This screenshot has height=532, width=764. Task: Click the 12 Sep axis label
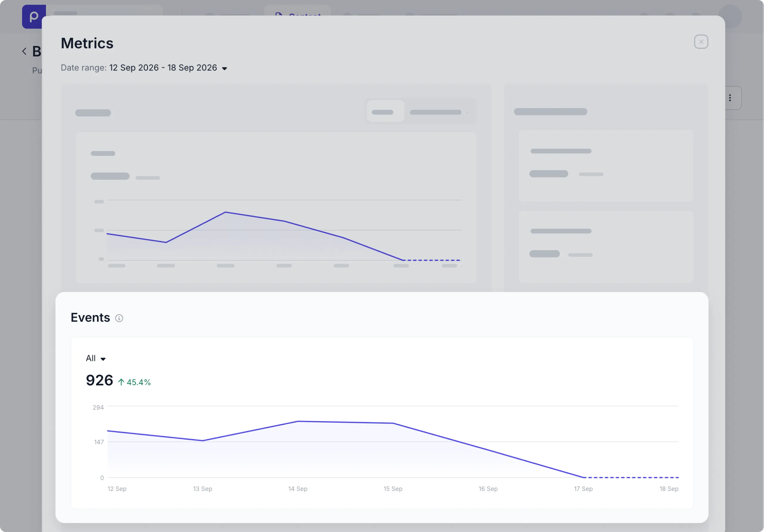tap(117, 489)
